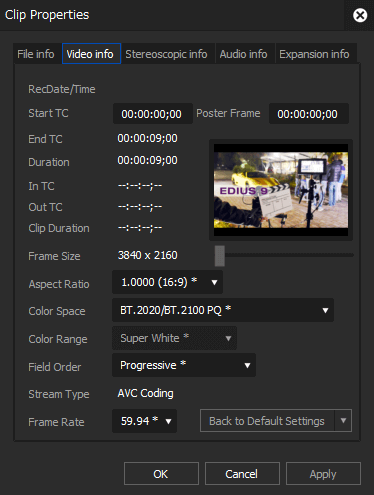This screenshot has width=374, height=495.
Task: Click the EDIUS 9 poster frame thumbnail
Action: click(x=281, y=190)
